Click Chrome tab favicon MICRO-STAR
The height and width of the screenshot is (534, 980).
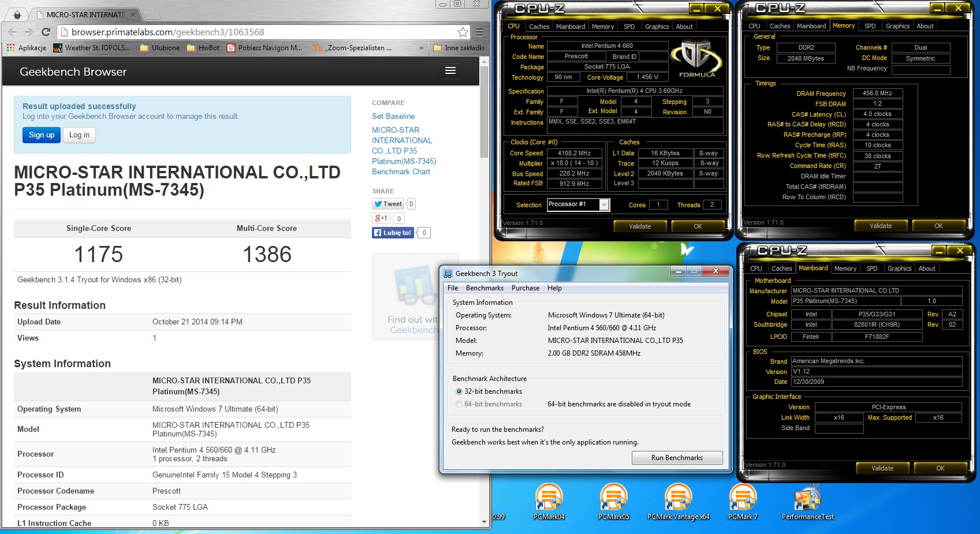click(39, 15)
